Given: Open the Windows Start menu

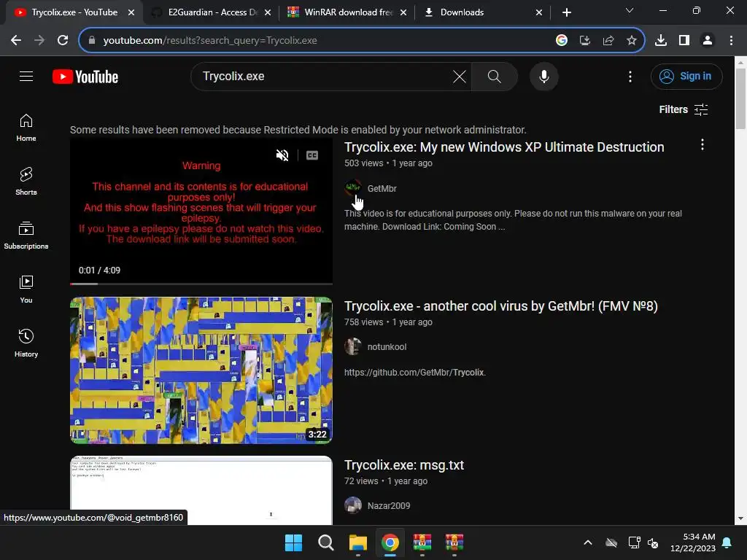Looking at the screenshot, I should click(x=293, y=542).
